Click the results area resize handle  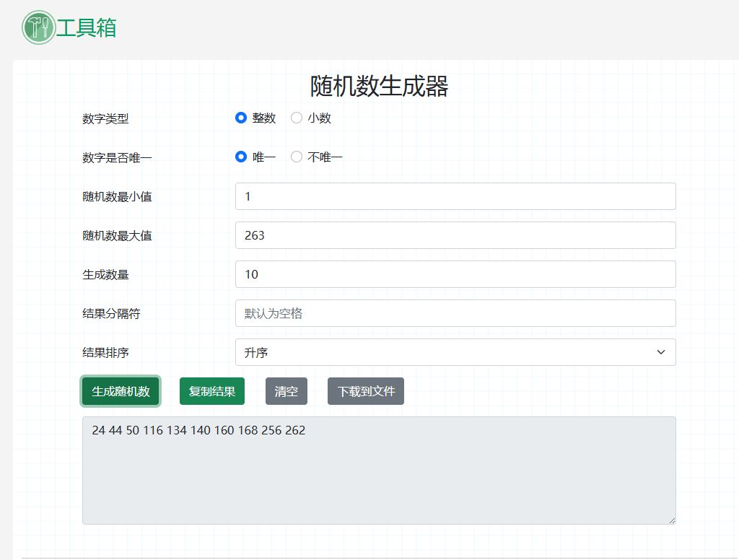(x=672, y=520)
